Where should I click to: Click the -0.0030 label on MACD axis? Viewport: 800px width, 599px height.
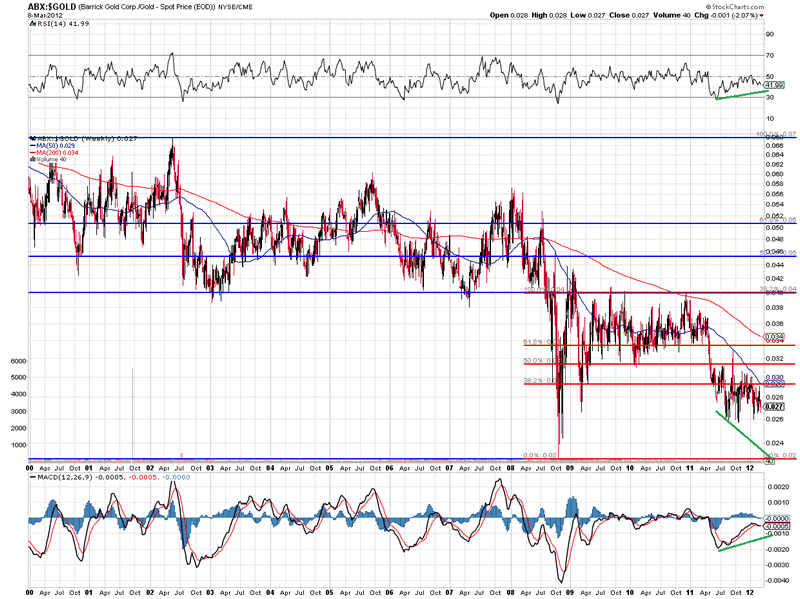click(x=777, y=565)
